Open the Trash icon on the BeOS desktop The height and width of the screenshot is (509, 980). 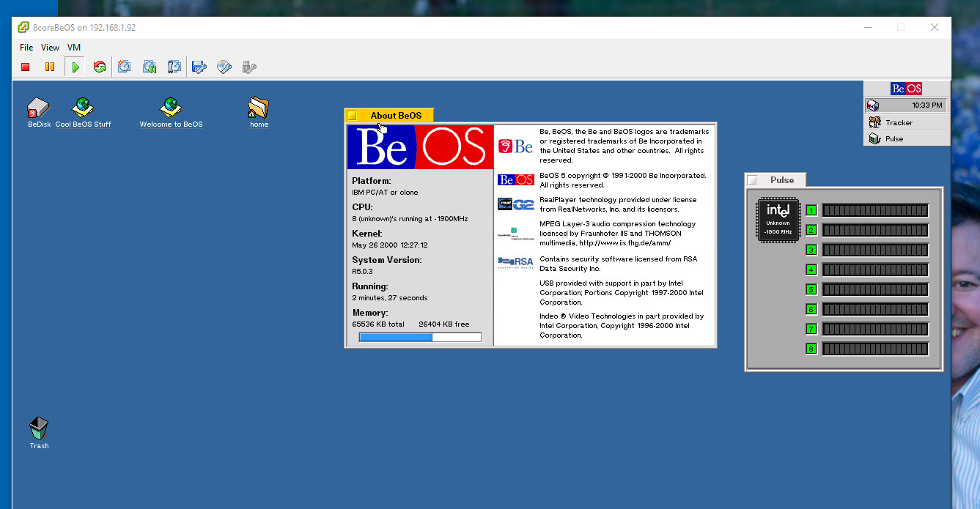(x=38, y=430)
